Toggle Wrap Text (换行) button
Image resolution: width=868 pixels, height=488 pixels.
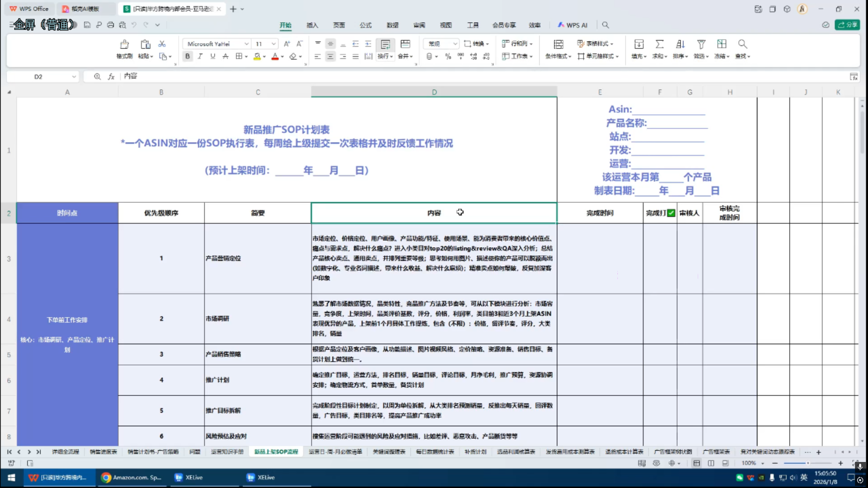[x=385, y=44]
